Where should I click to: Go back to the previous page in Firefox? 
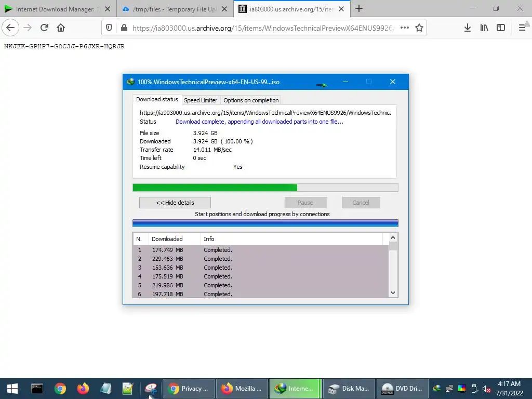coord(10,28)
